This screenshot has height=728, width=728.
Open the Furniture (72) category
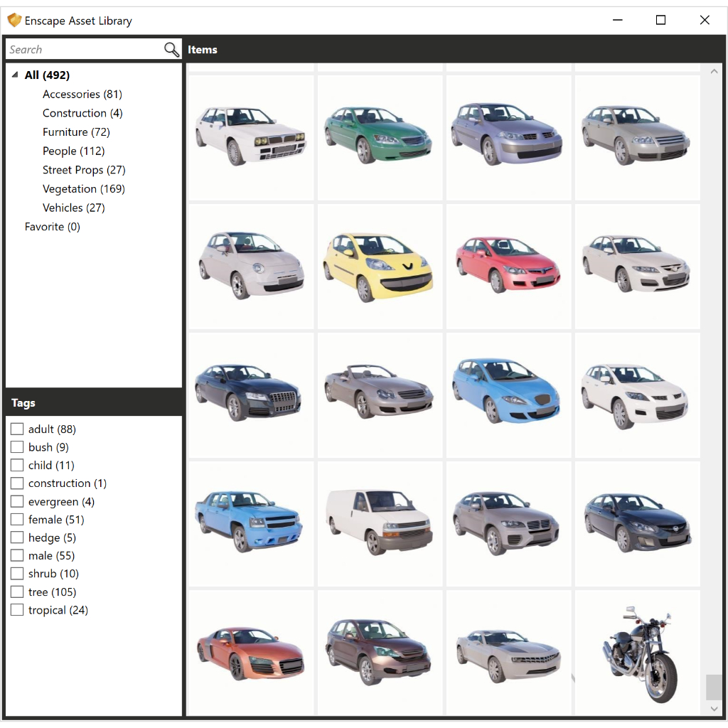pos(77,132)
